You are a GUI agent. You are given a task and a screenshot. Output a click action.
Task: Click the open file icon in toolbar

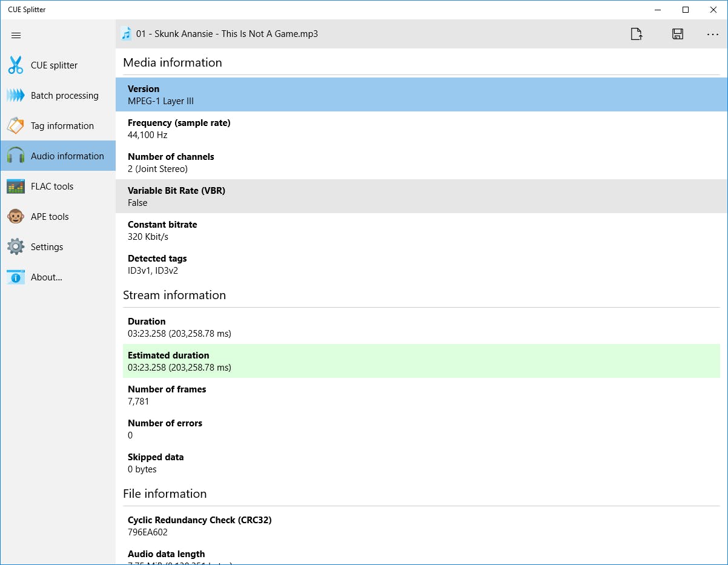coord(637,34)
